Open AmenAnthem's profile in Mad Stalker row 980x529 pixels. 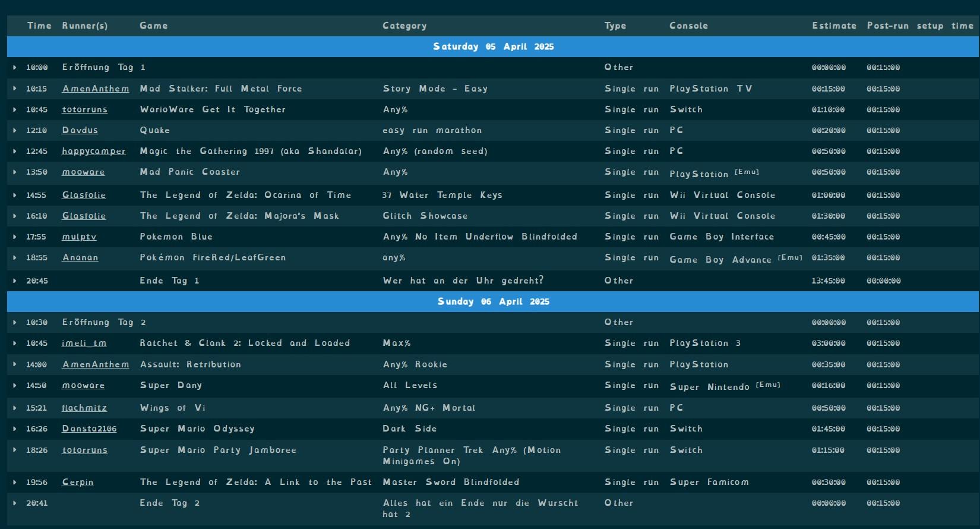96,89
